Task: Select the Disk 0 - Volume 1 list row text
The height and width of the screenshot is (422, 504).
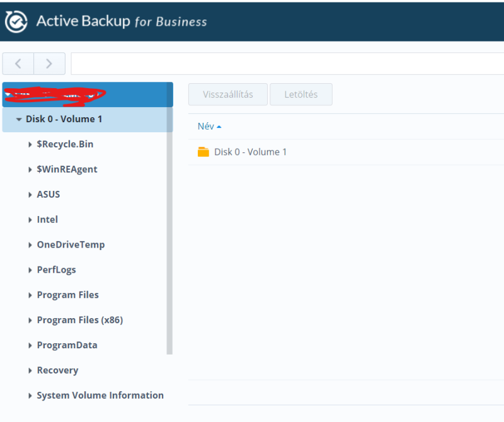Action: pyautogui.click(x=250, y=152)
